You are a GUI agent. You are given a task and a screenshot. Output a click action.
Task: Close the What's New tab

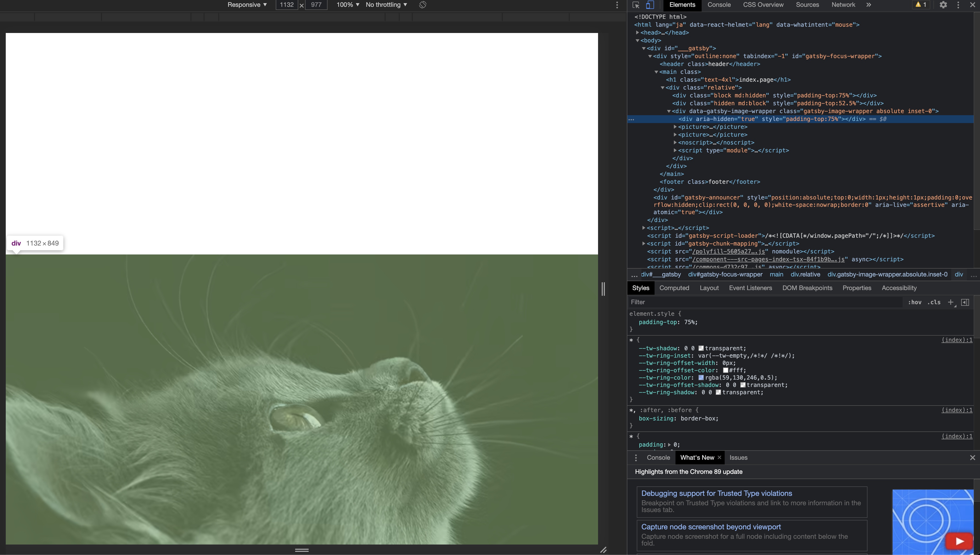[719, 458]
